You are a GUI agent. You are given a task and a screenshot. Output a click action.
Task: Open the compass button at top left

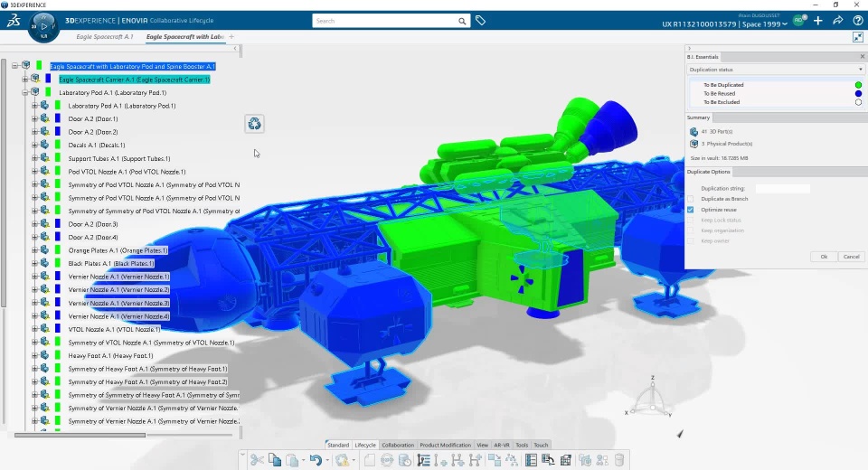[x=43, y=26]
